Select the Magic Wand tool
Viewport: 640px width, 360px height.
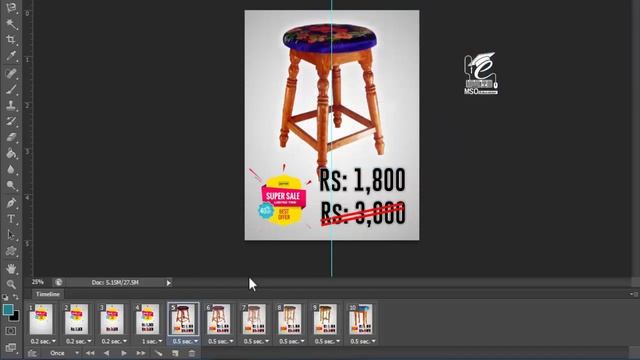[x=11, y=24]
